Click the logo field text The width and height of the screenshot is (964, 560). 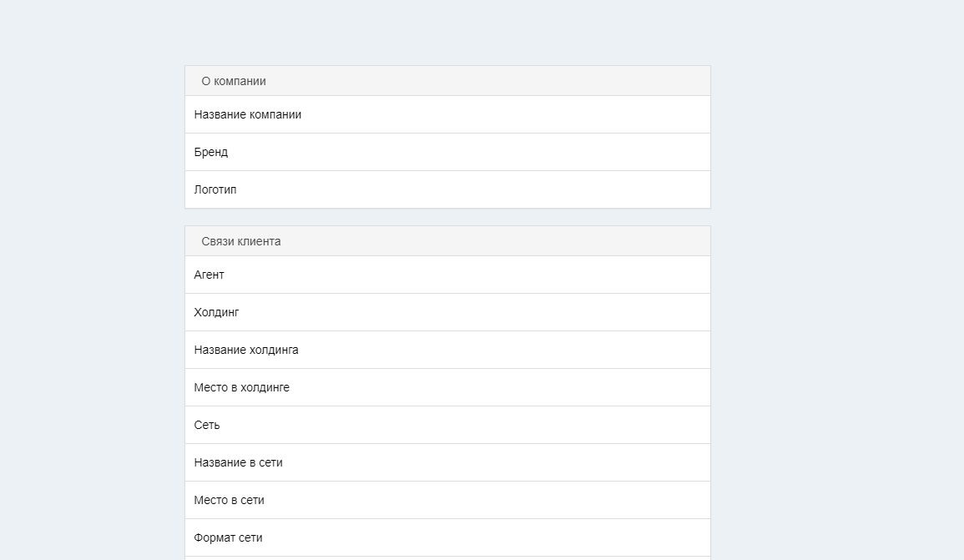point(215,189)
